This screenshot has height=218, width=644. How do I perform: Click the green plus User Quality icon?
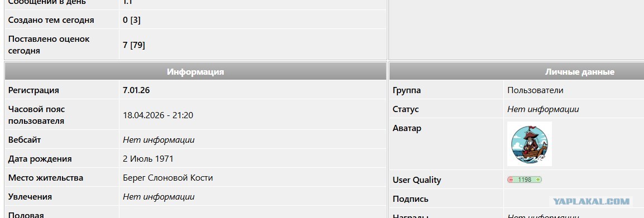pyautogui.click(x=539, y=180)
